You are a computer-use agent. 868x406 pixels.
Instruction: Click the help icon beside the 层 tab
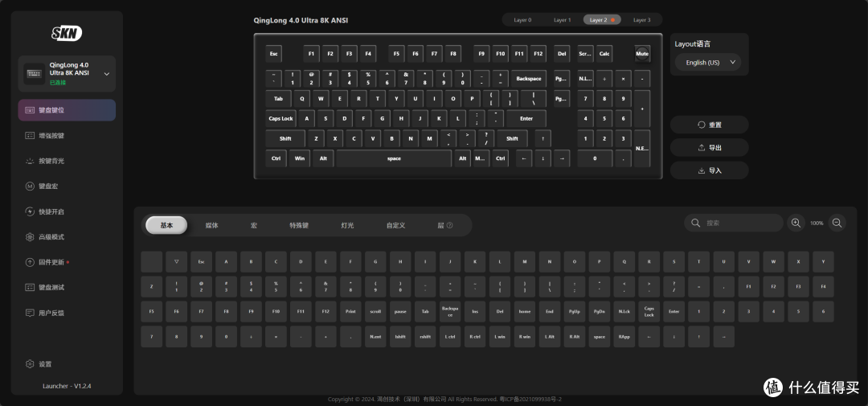click(449, 225)
